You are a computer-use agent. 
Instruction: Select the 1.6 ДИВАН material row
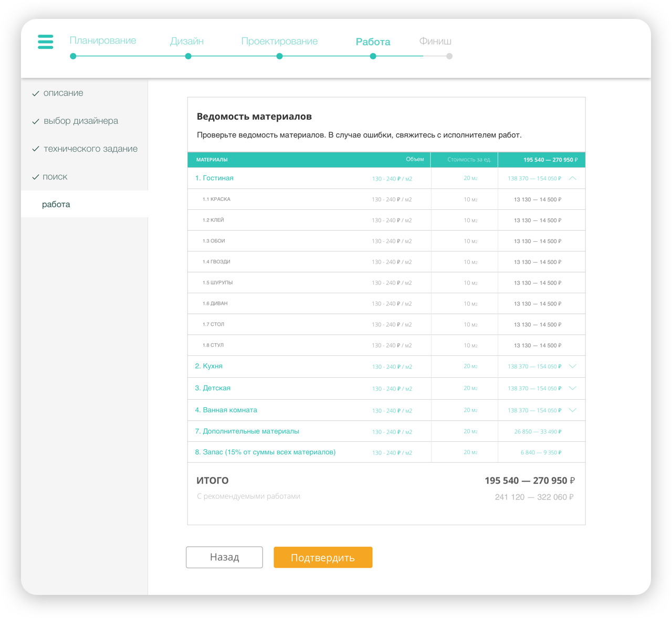pos(215,304)
